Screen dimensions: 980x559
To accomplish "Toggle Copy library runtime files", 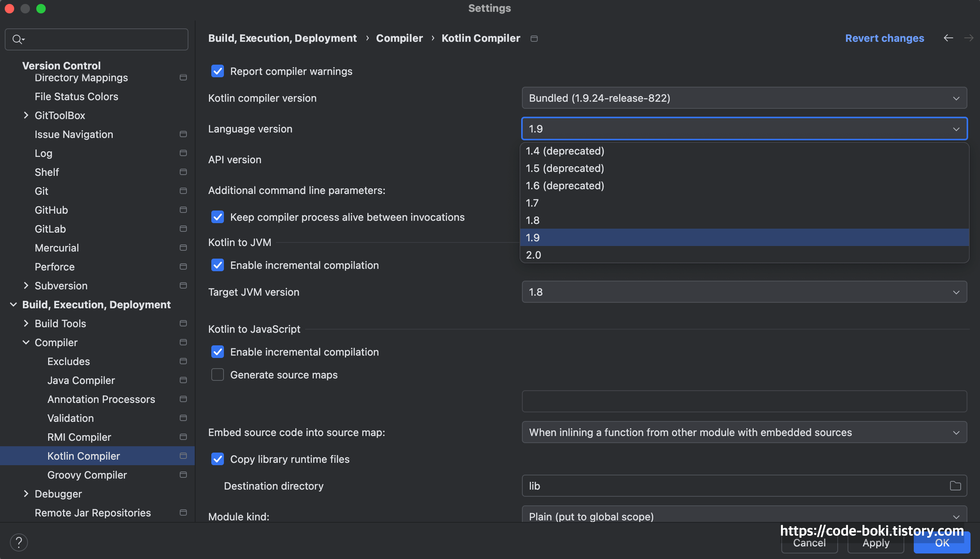I will tap(218, 459).
